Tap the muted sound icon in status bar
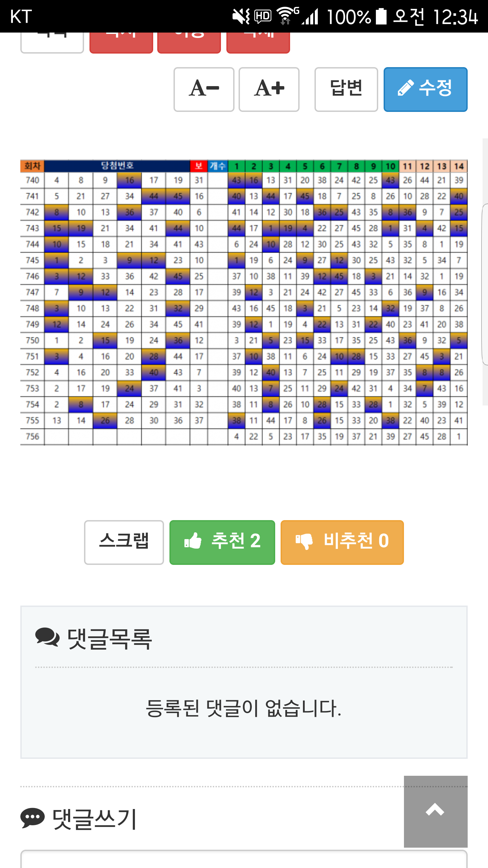Viewport: 488px width, 868px height. pos(241,16)
